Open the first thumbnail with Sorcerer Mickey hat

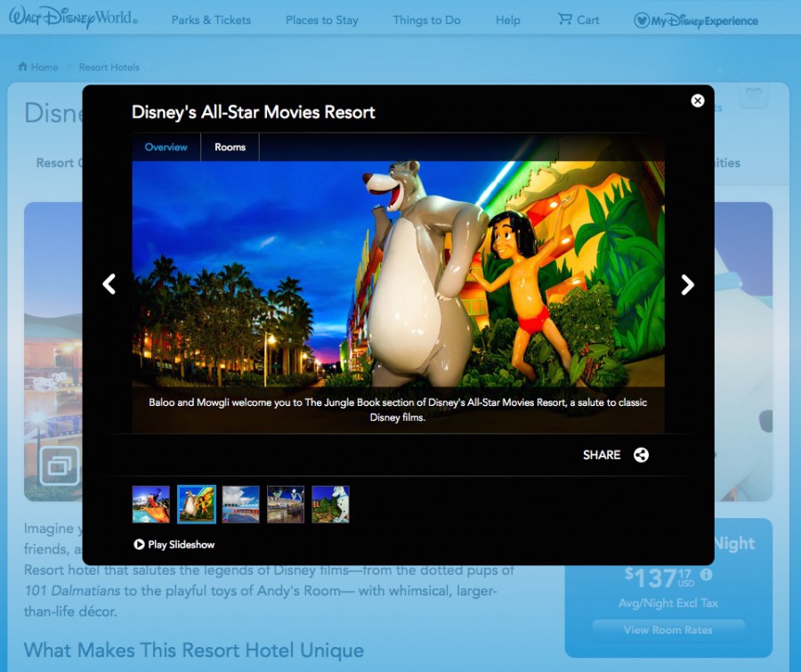150,505
